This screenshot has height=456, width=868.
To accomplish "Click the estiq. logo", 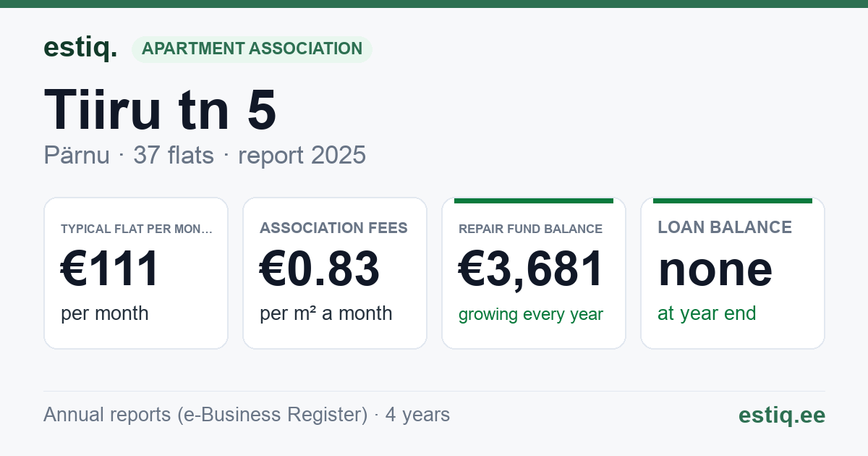I will (x=80, y=48).
